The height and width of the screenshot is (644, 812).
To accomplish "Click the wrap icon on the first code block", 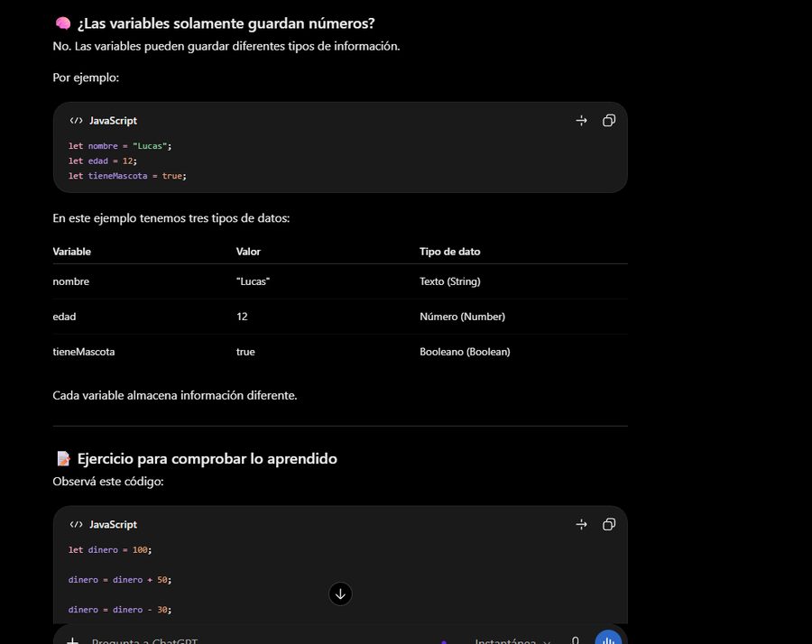I will click(581, 121).
